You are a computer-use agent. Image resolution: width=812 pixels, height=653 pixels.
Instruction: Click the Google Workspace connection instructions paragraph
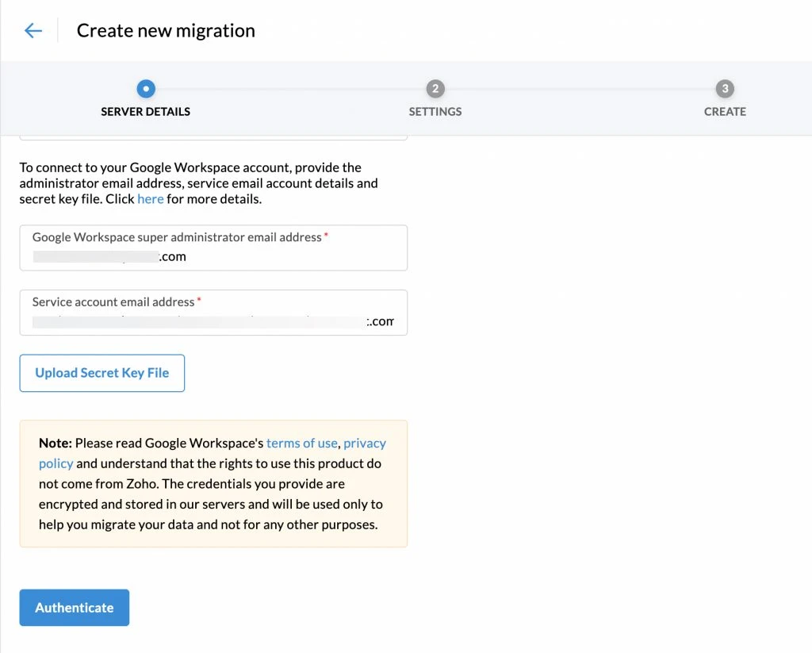click(198, 183)
